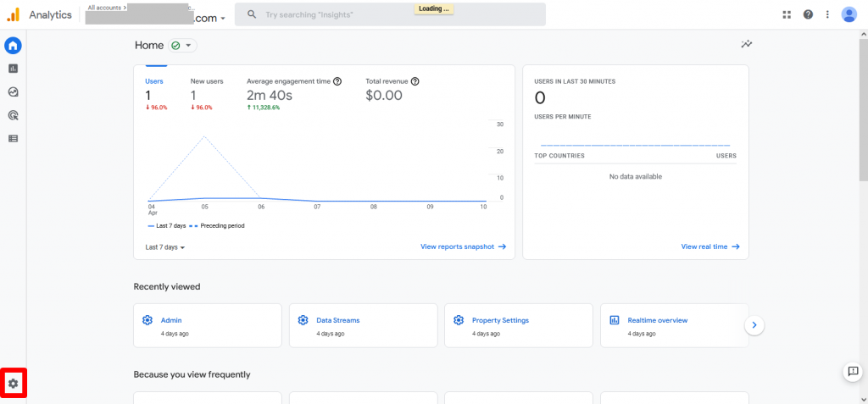868x404 pixels.
Task: Click the search magnifier icon
Action: [x=252, y=14]
